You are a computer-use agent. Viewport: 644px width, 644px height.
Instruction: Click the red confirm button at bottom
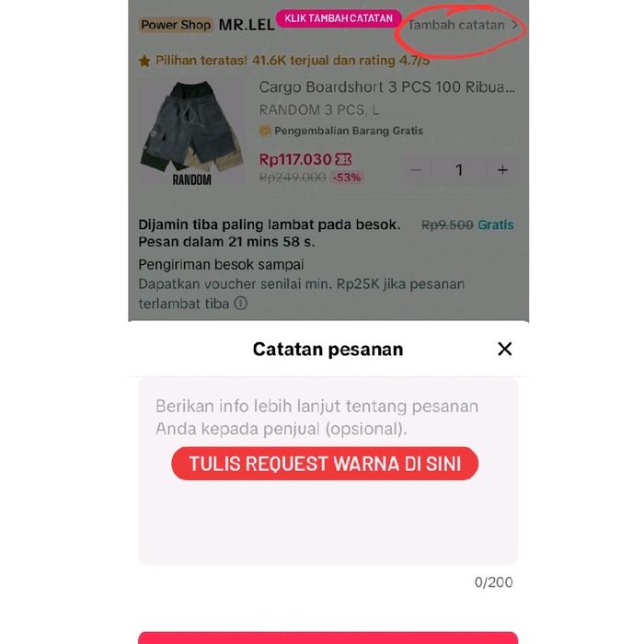click(x=328, y=638)
